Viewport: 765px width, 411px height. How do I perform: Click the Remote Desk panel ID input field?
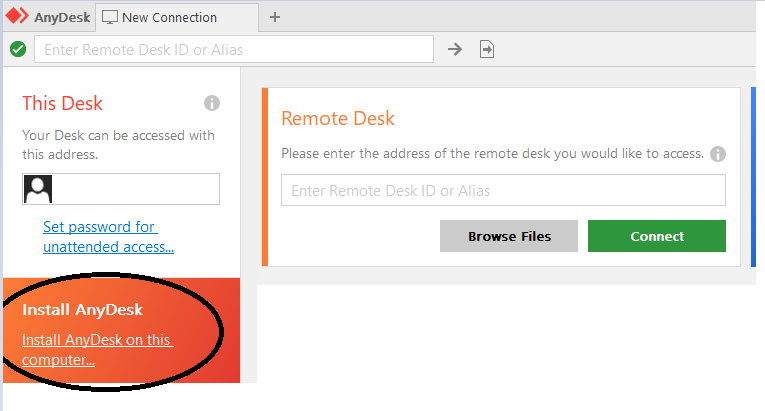502,190
